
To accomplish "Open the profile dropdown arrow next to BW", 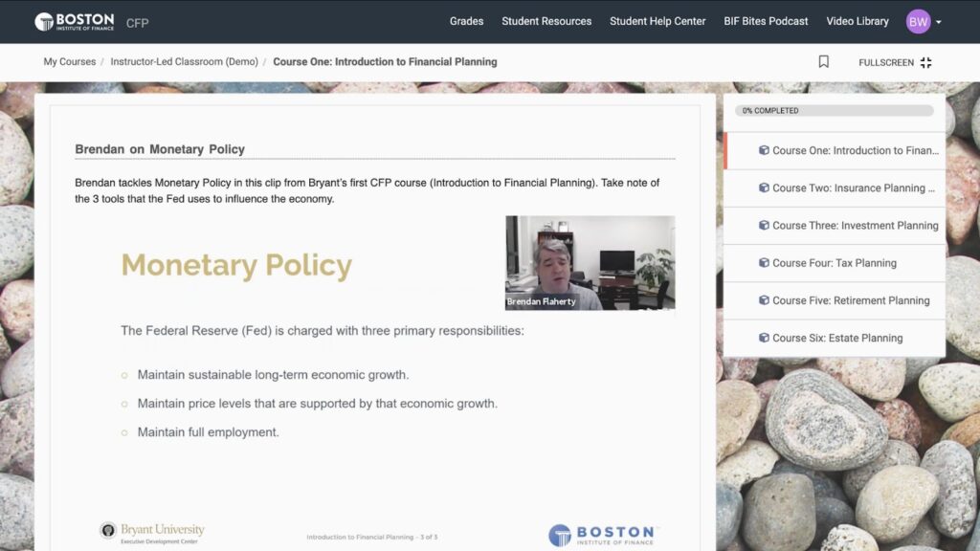I will coord(939,21).
